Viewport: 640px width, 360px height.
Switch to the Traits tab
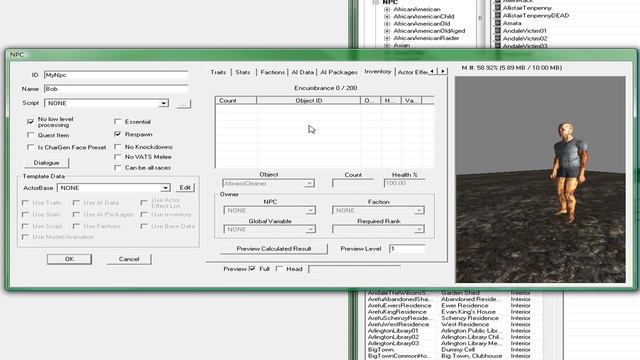tap(218, 72)
